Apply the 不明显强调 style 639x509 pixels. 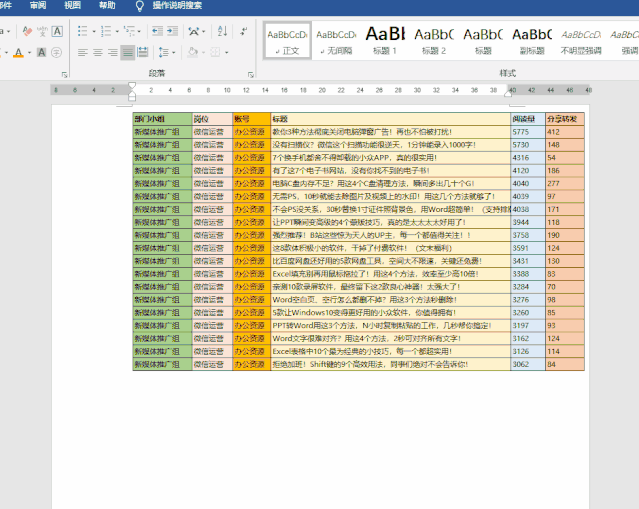pos(581,41)
